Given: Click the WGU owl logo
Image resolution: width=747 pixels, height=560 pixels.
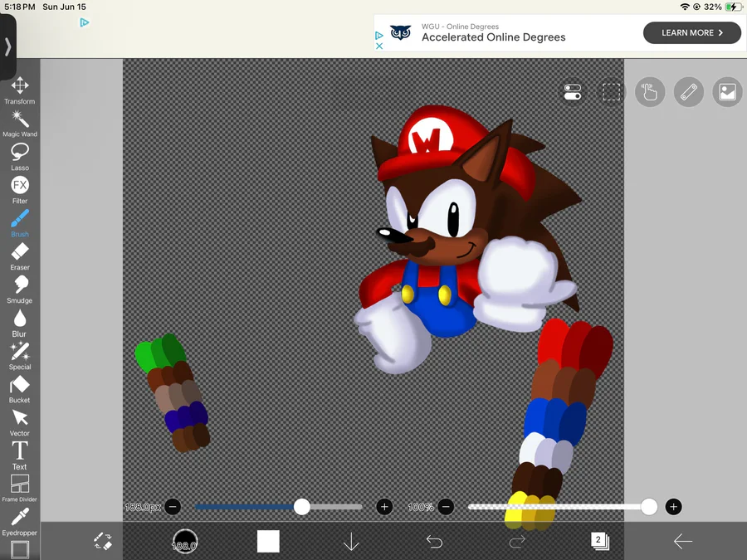Looking at the screenshot, I should [x=401, y=32].
